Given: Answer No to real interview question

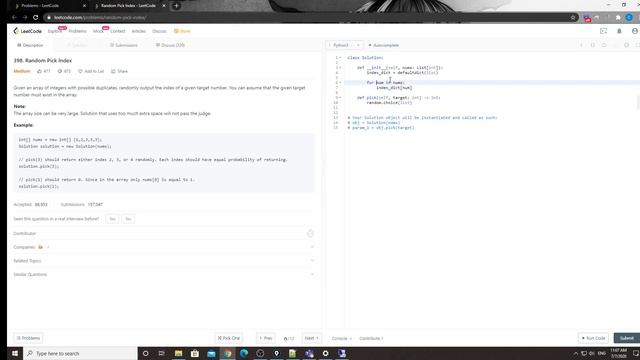Looking at the screenshot, I should tap(128, 219).
